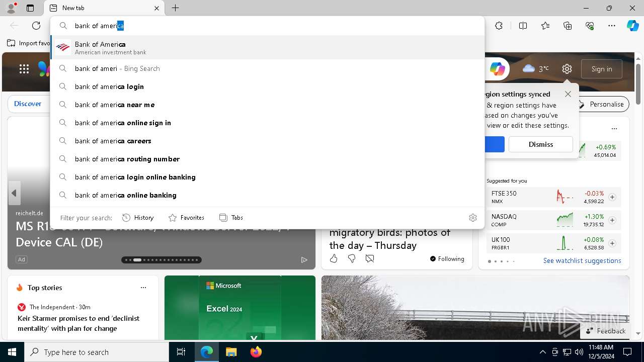Open the Microsoft Excel 2024 ad
The width and height of the screenshot is (644, 362).
pyautogui.click(x=240, y=308)
